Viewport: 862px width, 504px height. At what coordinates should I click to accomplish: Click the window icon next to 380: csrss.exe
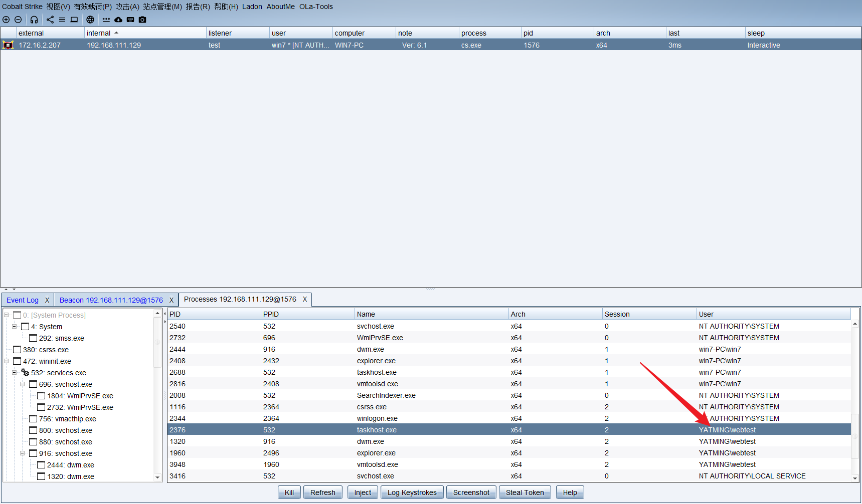pyautogui.click(x=17, y=350)
